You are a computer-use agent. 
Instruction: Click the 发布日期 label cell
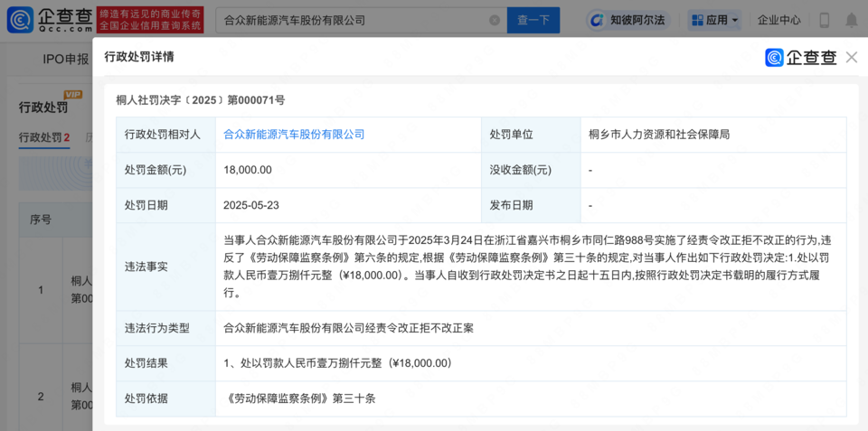531,205
